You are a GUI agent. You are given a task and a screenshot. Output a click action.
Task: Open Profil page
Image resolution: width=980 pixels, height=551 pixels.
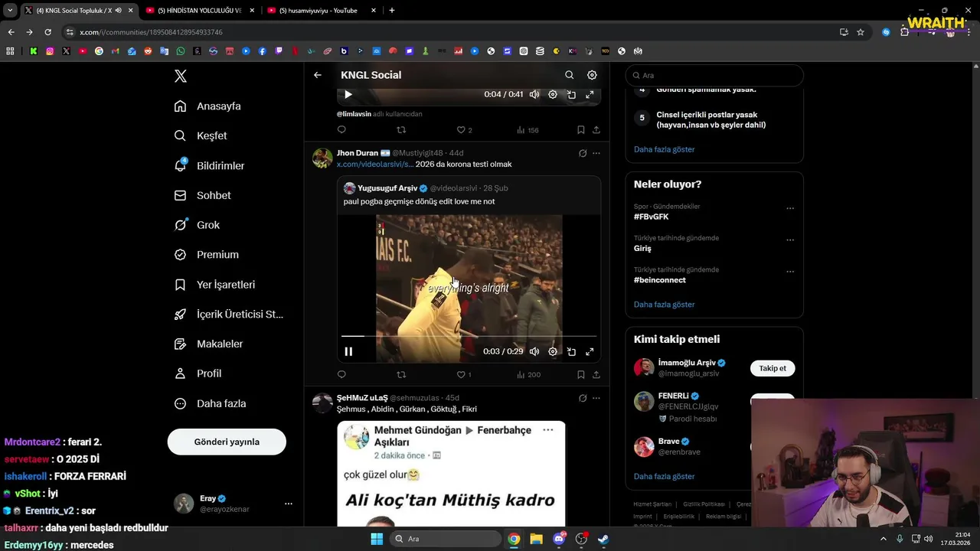[198, 373]
